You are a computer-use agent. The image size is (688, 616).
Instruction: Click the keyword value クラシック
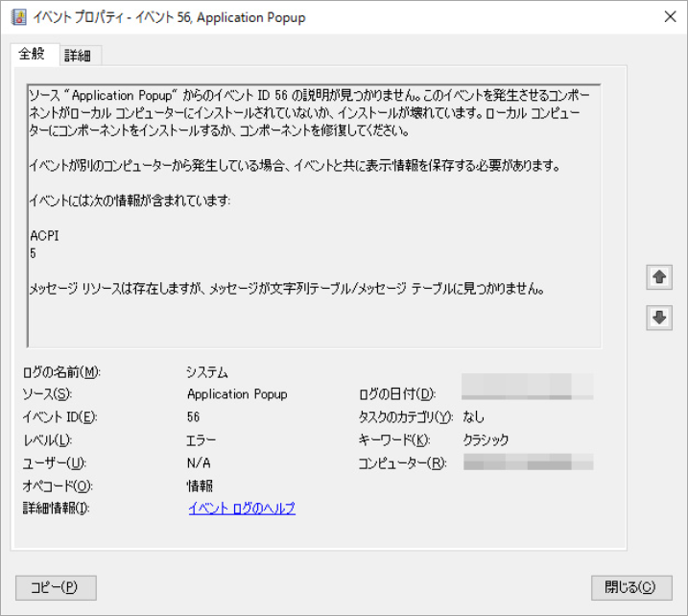click(x=486, y=440)
